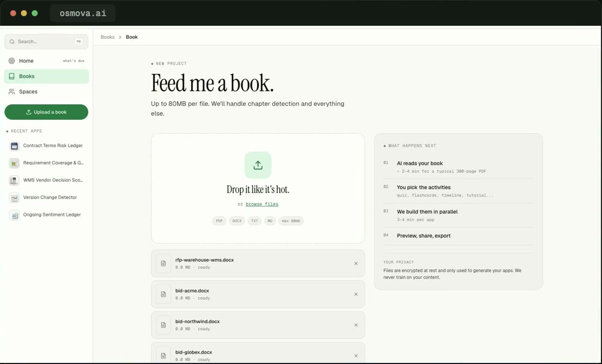Click the PDF file type chip
Screen dimensions: 602x364
219,221
